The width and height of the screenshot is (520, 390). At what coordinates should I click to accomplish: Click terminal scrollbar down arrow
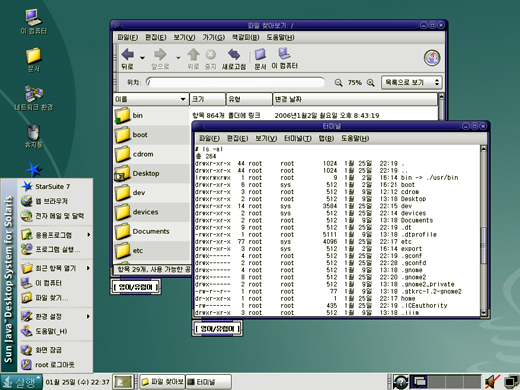[484, 313]
